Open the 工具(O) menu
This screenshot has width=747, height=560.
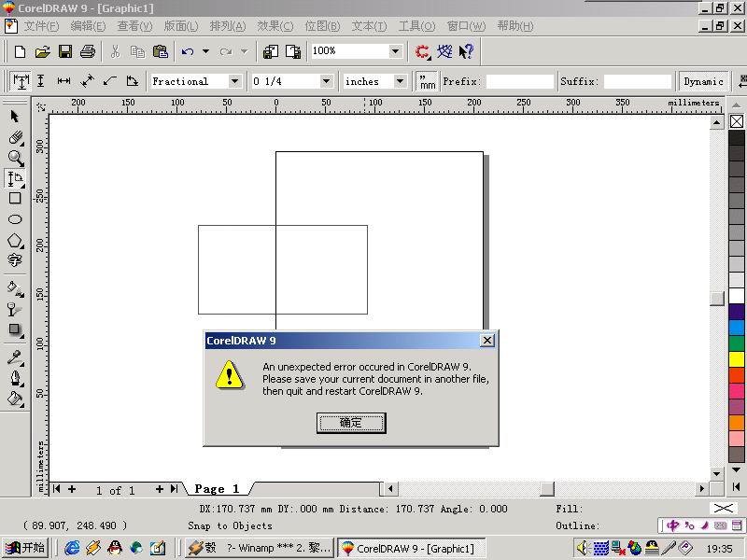(416, 26)
